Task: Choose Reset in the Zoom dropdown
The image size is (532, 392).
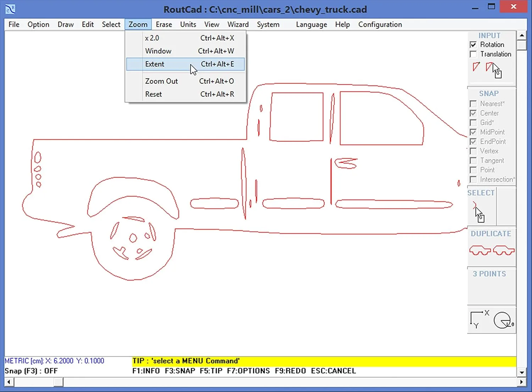Action: point(154,94)
